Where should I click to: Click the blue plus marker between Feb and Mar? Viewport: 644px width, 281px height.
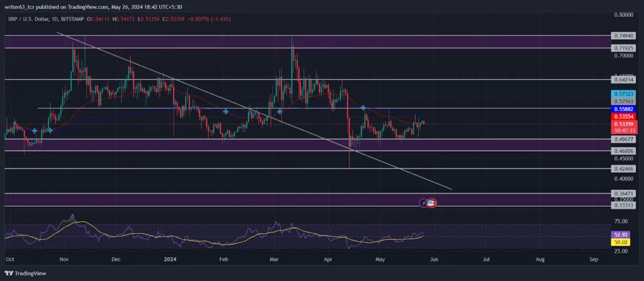click(x=226, y=111)
